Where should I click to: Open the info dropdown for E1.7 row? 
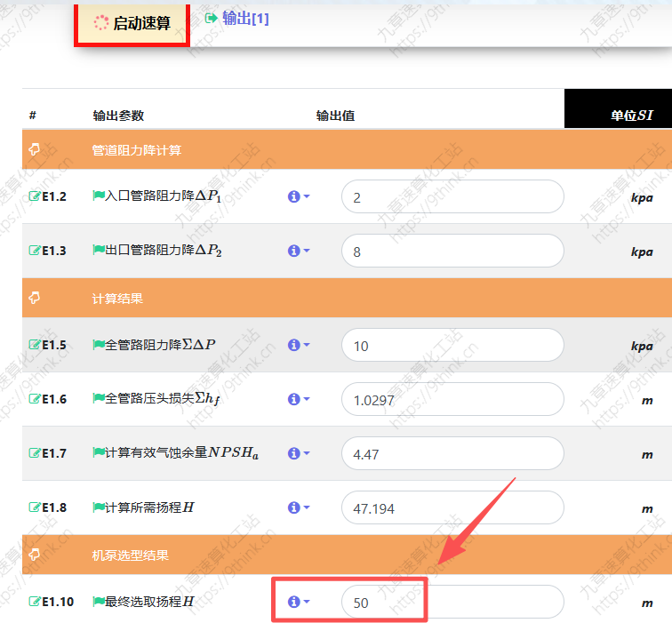coord(299,453)
